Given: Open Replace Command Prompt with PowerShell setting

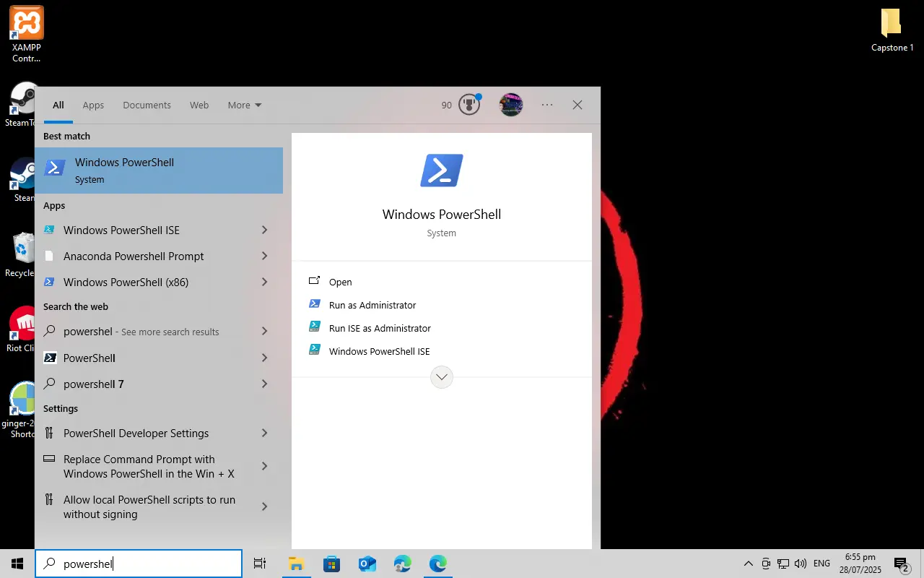Looking at the screenshot, I should 141,466.
